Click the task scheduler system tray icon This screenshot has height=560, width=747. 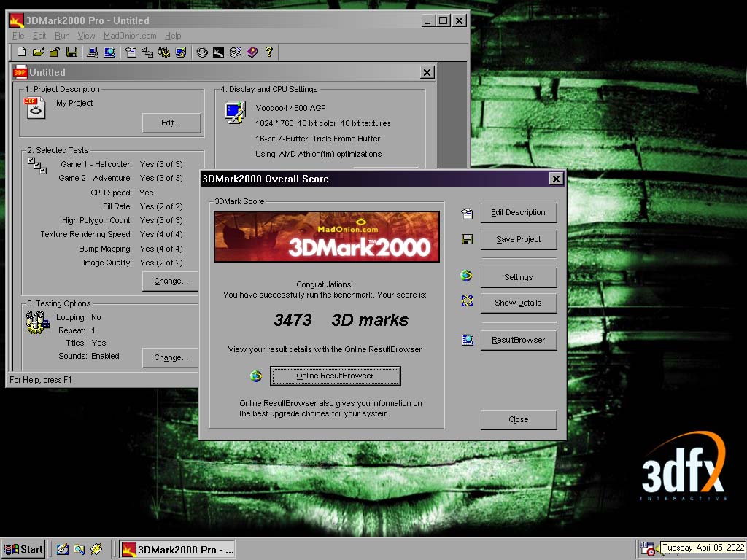tap(648, 549)
